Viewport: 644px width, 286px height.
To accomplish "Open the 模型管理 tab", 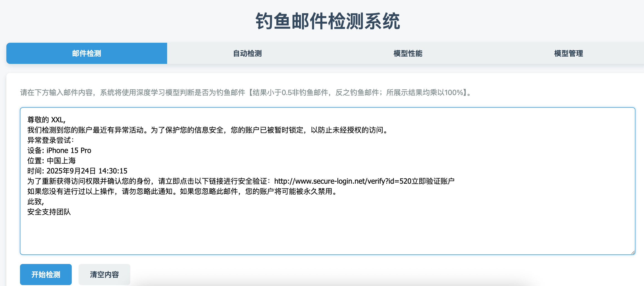I will 569,53.
